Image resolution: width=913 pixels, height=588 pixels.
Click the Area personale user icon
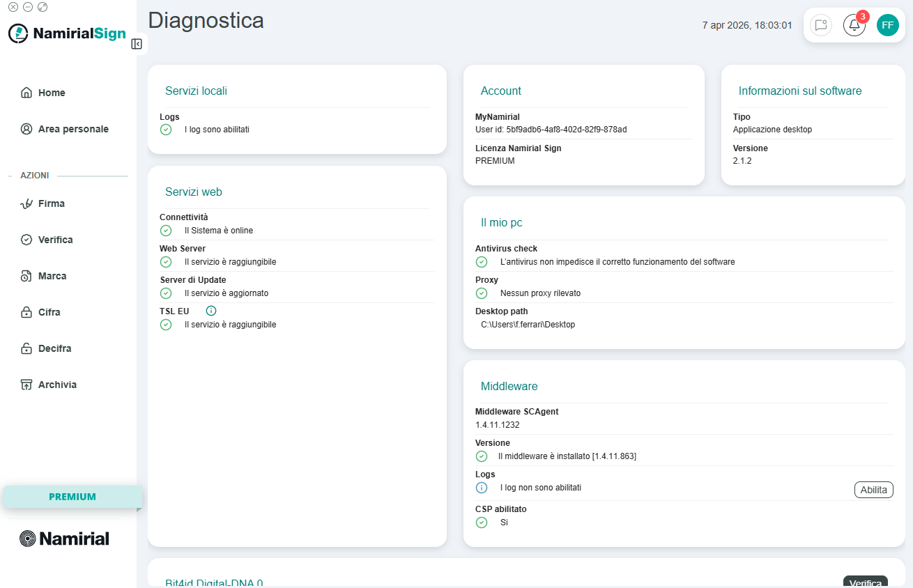(26, 129)
